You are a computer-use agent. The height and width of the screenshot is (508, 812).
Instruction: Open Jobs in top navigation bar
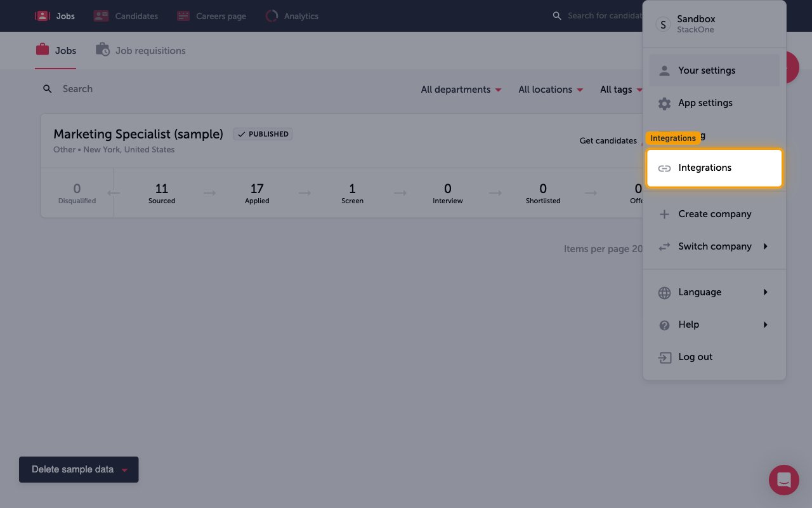coord(55,16)
